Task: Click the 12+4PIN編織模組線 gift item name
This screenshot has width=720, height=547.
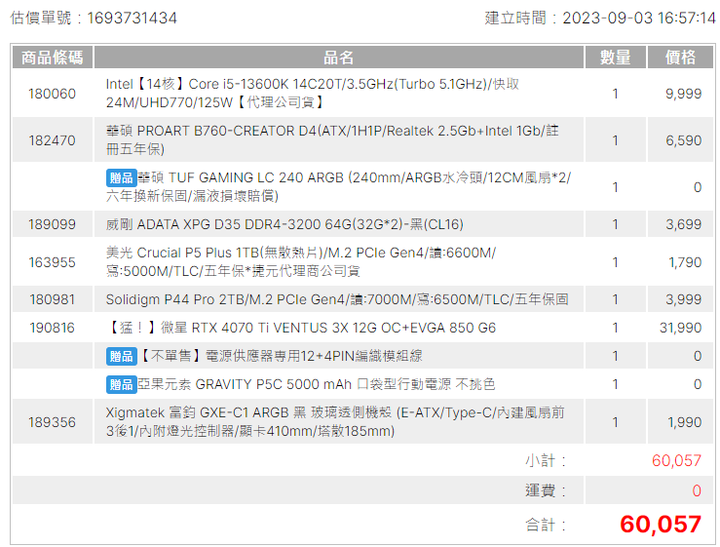Action: [x=280, y=356]
